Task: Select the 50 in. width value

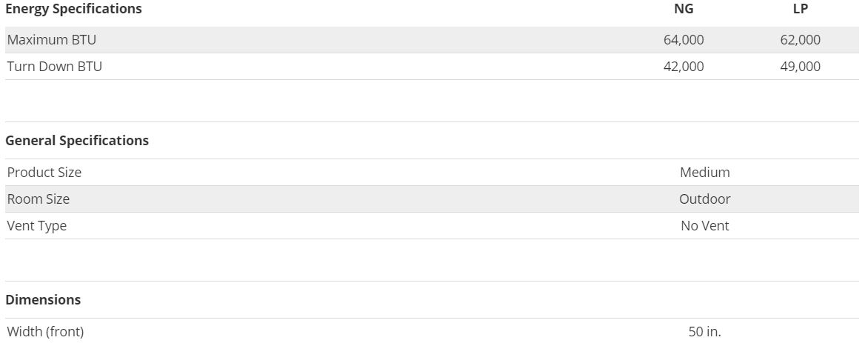Action: click(x=704, y=332)
